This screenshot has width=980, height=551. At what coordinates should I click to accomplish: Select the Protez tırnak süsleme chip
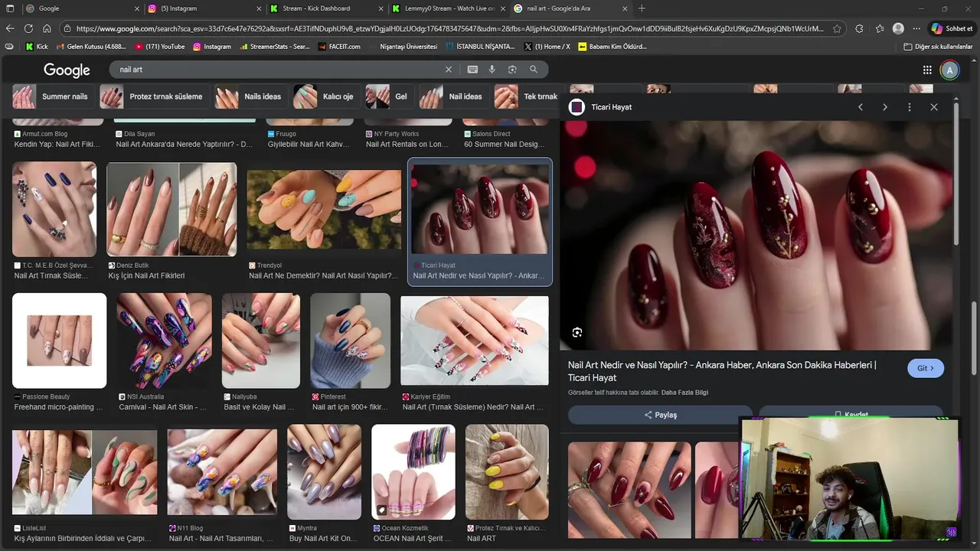point(153,97)
